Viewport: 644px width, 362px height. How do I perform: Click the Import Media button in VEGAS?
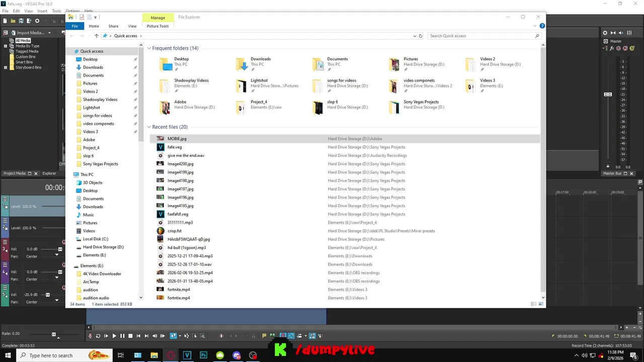click(28, 33)
